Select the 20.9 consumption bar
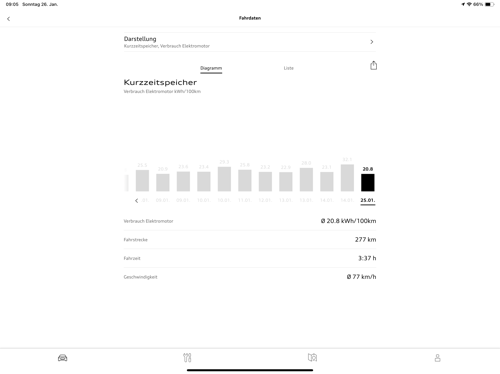 pyautogui.click(x=163, y=182)
